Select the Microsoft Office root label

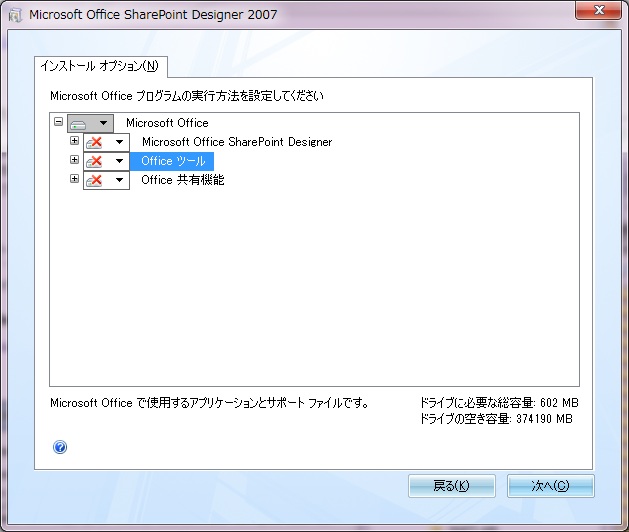[167, 123]
